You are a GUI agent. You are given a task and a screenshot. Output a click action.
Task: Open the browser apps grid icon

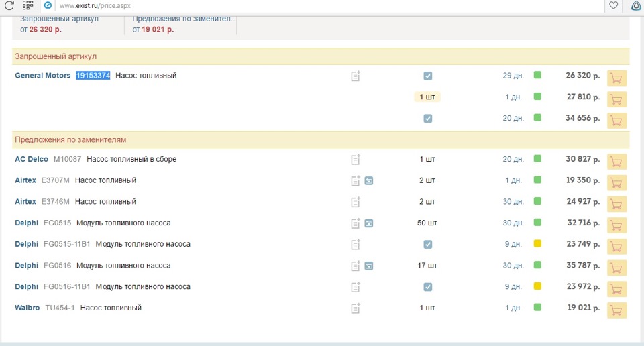28,5
